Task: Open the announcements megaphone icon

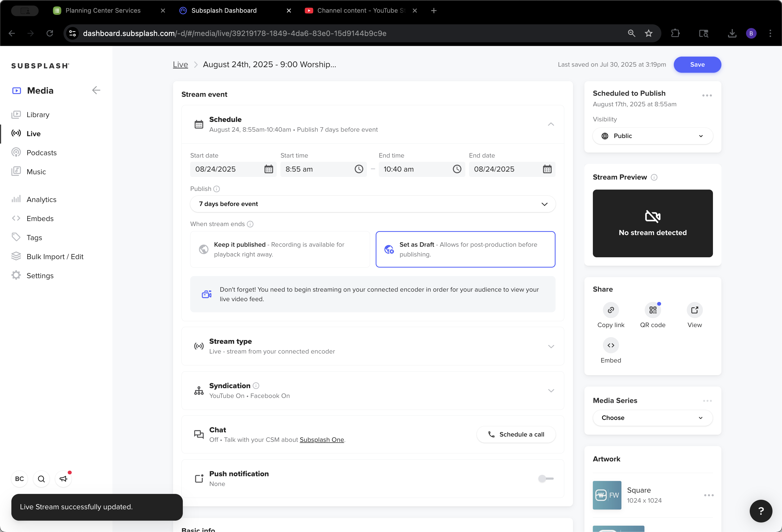Action: tap(63, 479)
